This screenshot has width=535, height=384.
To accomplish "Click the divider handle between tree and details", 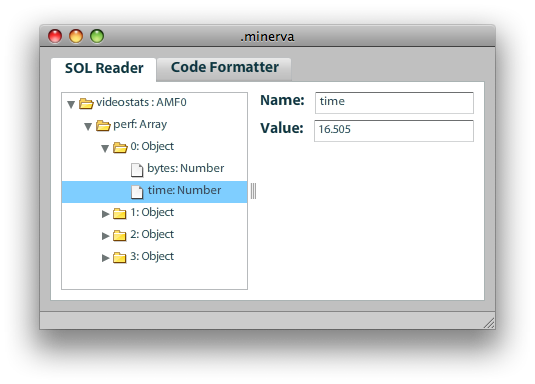I will tap(254, 191).
